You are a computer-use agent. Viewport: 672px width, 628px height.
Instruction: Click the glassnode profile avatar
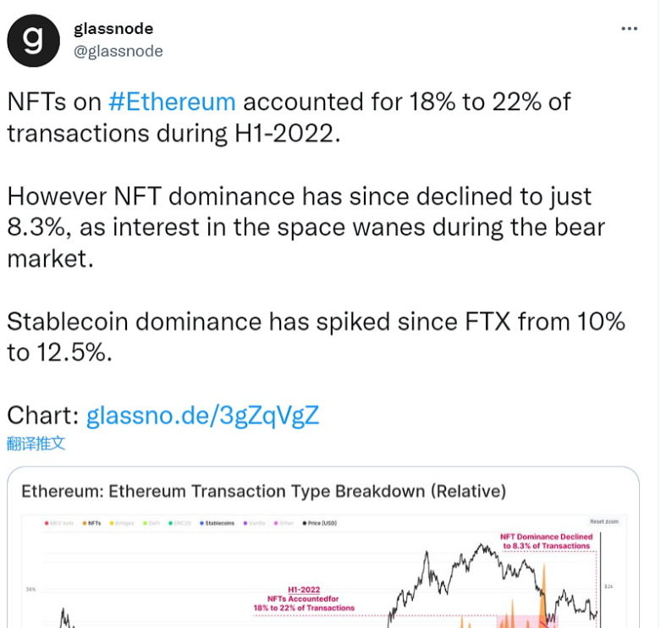(x=34, y=41)
